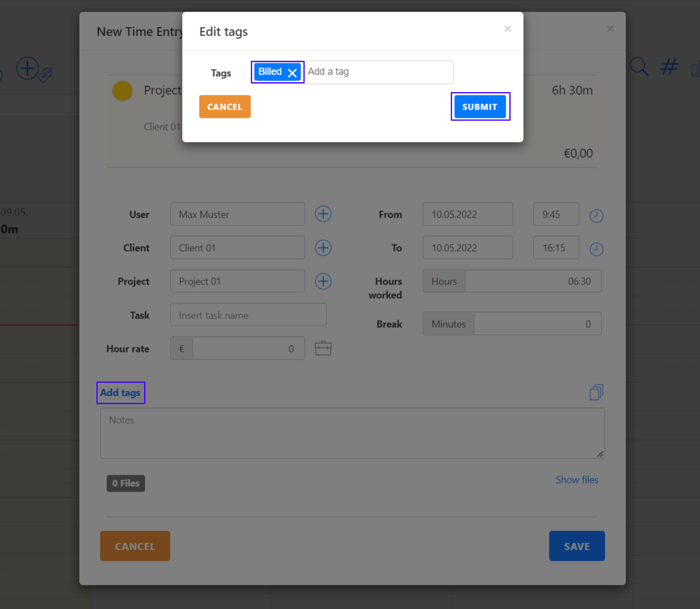Image resolution: width=700 pixels, height=609 pixels.
Task: Click the €0,00 amount text
Action: [578, 153]
